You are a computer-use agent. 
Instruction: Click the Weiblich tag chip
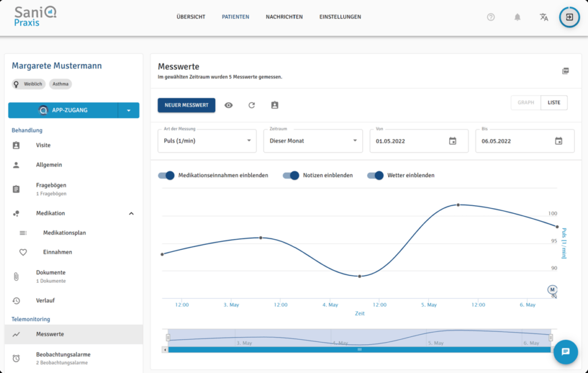pyautogui.click(x=29, y=84)
